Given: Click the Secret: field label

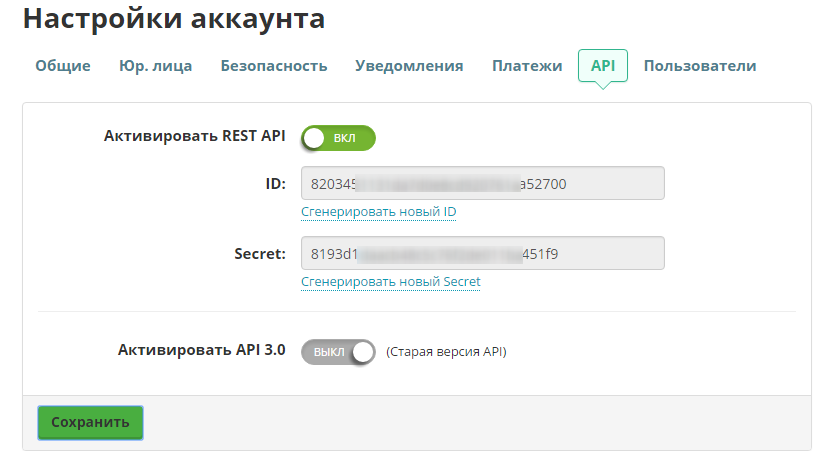Looking at the screenshot, I should click(x=253, y=254).
